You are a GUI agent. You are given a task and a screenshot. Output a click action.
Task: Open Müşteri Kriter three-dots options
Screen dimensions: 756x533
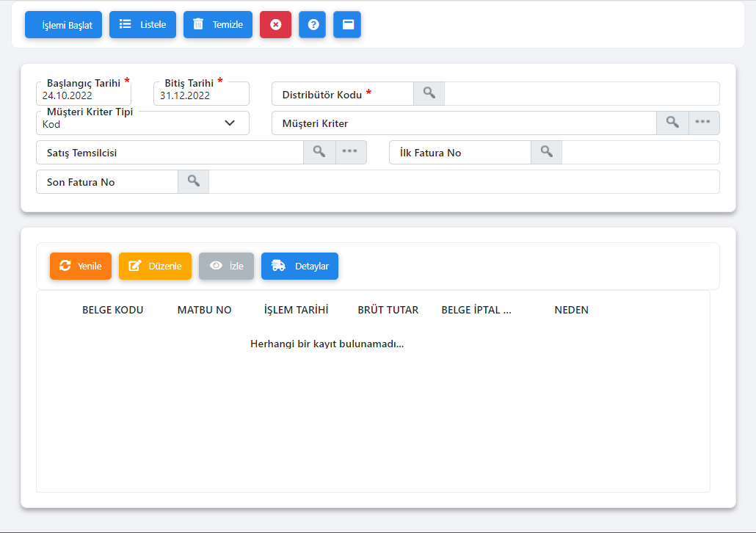pyautogui.click(x=703, y=123)
